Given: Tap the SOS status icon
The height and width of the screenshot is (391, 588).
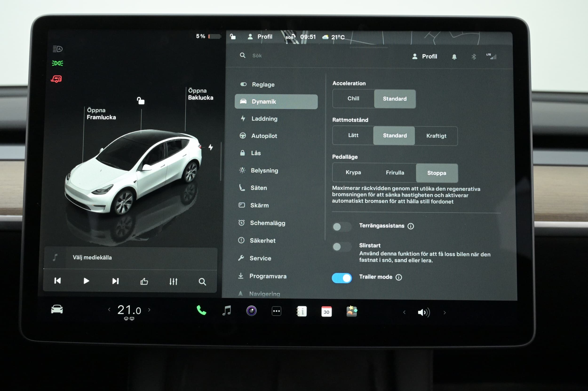Looking at the screenshot, I should (290, 37).
